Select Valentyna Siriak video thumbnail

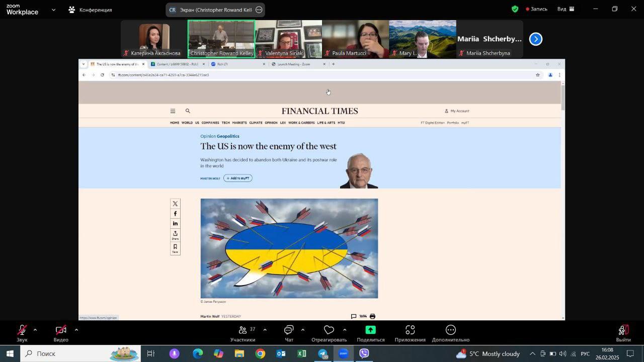pyautogui.click(x=288, y=39)
